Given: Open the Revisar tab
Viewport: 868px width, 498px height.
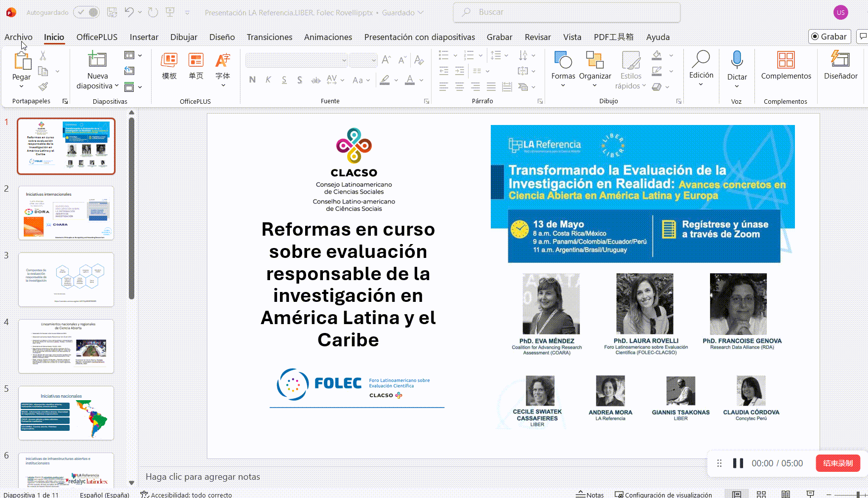Looking at the screenshot, I should [x=538, y=37].
